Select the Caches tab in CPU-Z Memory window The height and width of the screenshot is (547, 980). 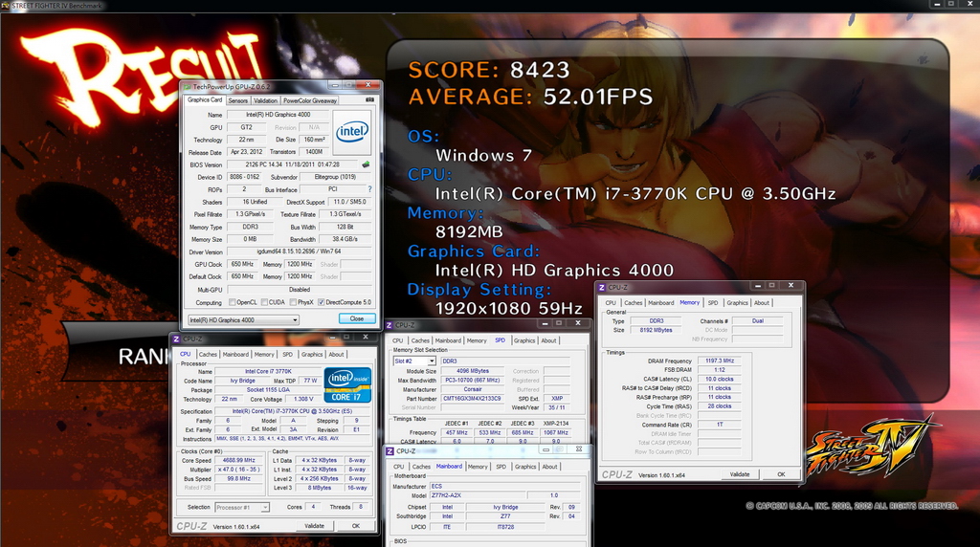tap(634, 303)
